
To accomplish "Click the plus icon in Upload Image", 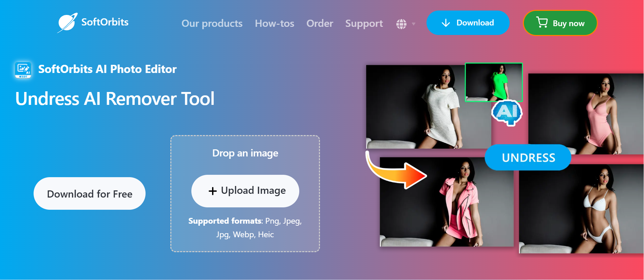I will pos(213,191).
